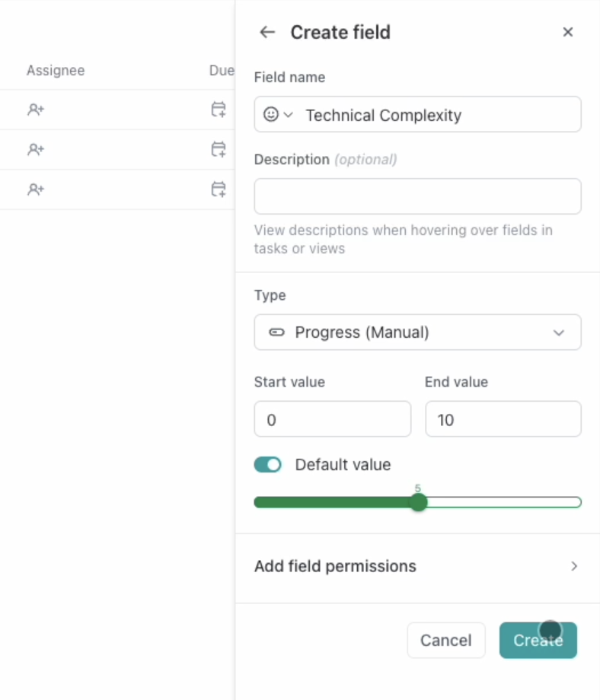Close the Create field panel
The width and height of the screenshot is (600, 700).
568,32
